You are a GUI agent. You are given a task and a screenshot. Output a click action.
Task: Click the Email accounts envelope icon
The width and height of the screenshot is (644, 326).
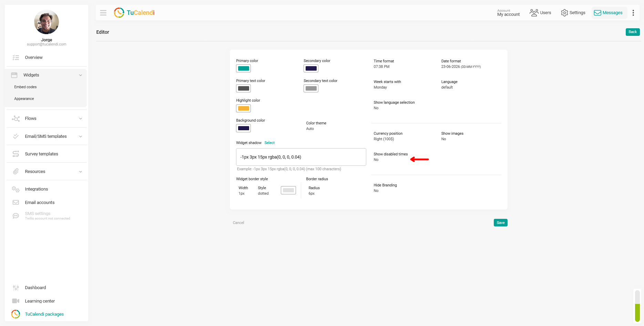pos(16,203)
